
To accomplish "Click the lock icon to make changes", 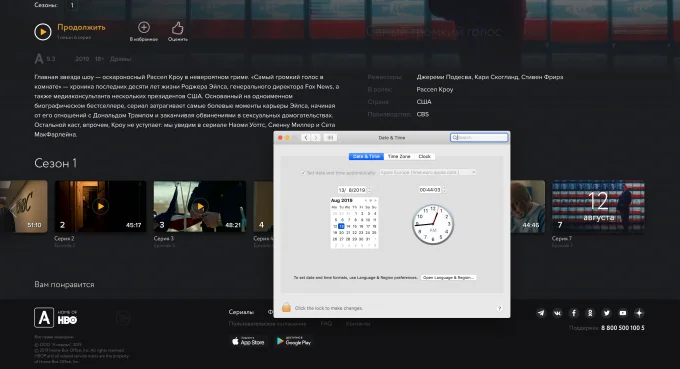I will [x=286, y=307].
